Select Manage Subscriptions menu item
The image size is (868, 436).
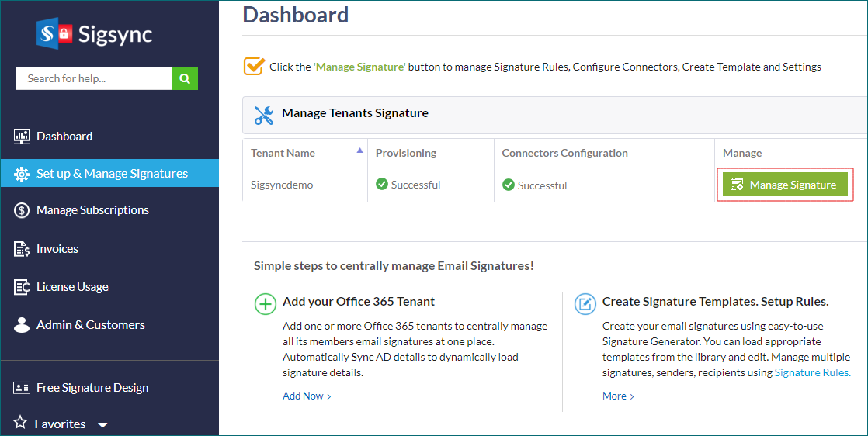[x=92, y=210]
